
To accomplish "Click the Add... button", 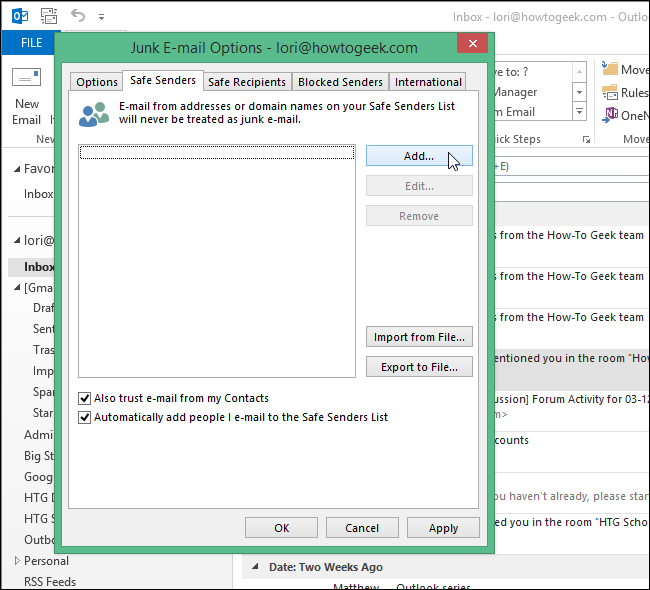I will [x=419, y=156].
